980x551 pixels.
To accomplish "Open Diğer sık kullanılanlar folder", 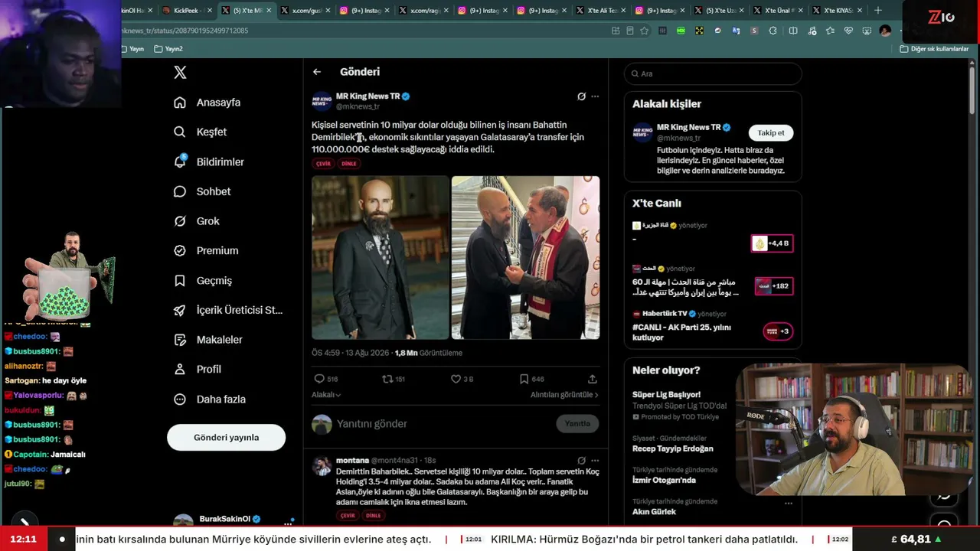I will (934, 49).
